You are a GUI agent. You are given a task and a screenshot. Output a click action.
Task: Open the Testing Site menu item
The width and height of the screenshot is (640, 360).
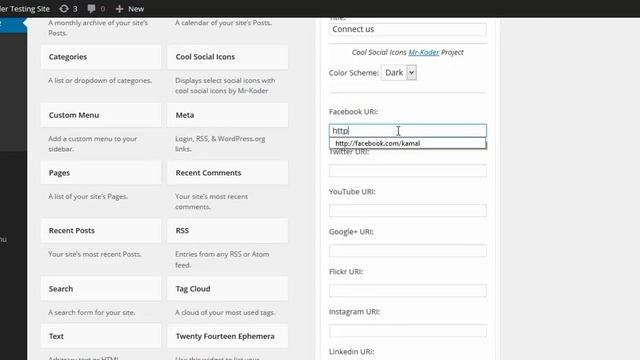coord(24,9)
